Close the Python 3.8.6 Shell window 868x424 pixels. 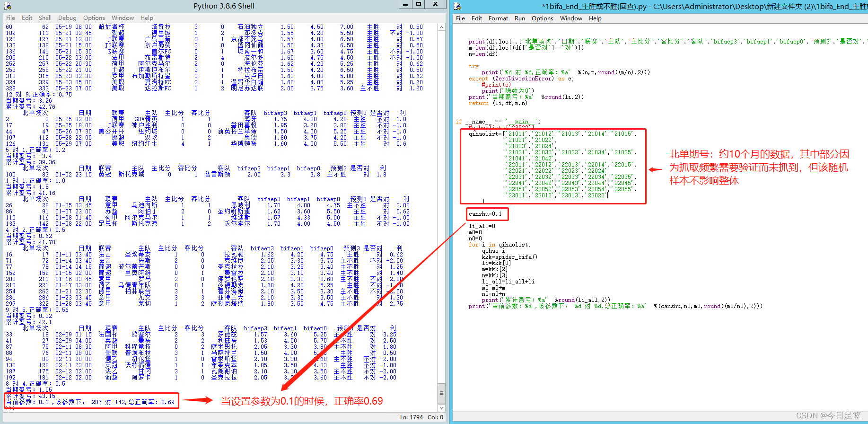point(435,4)
